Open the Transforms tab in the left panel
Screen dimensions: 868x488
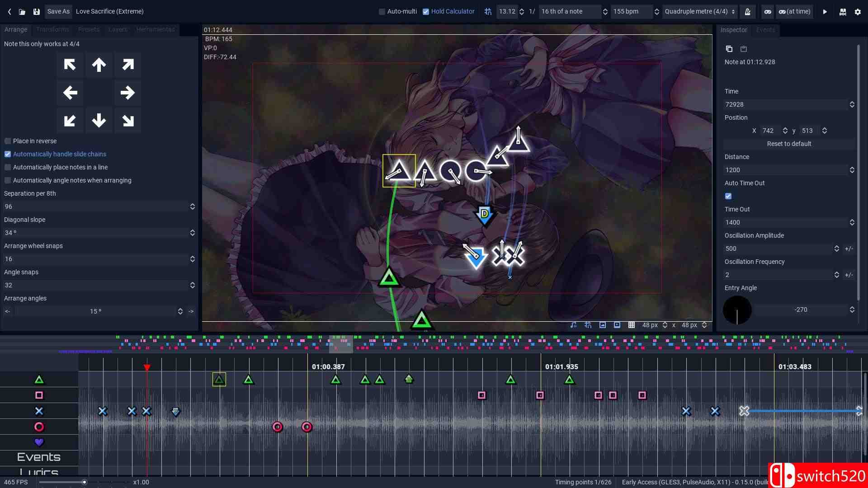(x=53, y=29)
